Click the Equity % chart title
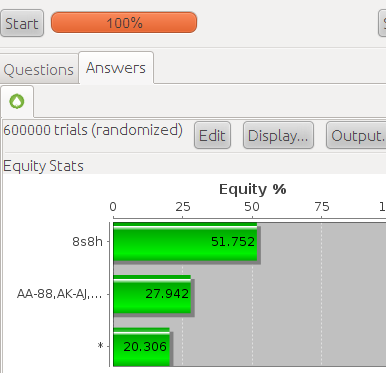 tap(252, 189)
